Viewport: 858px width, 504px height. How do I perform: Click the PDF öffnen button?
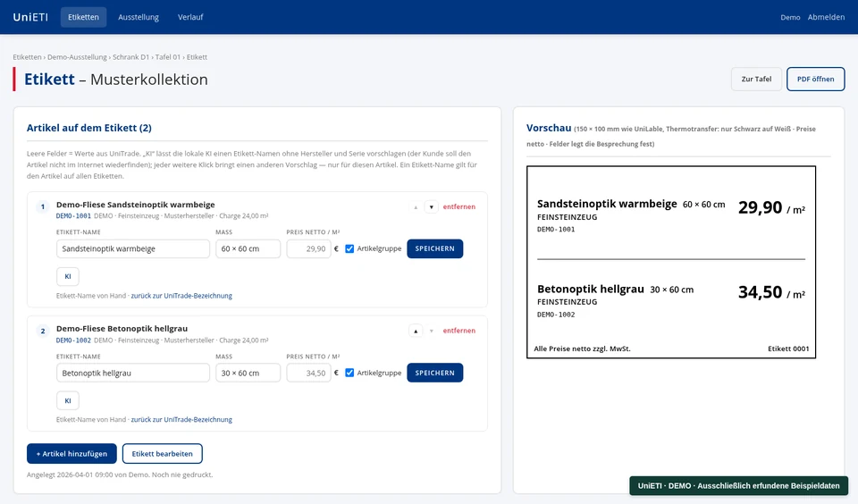[815, 80]
